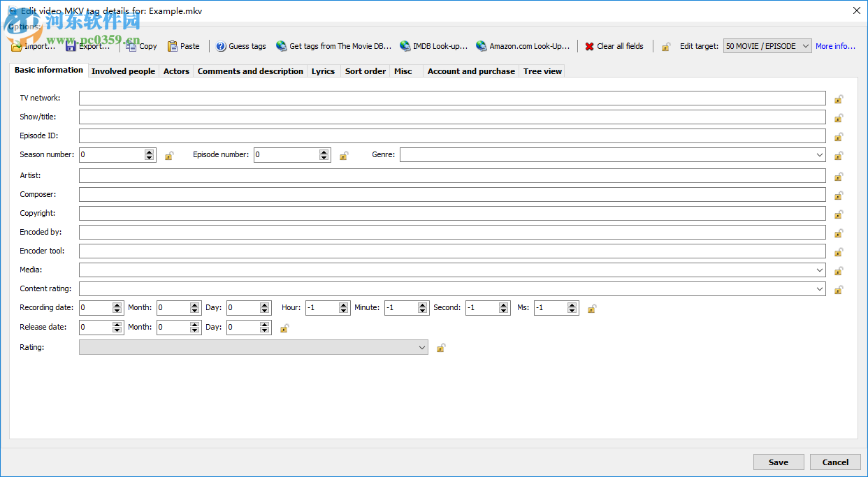The image size is (868, 477).
Task: Open IMDB Look-up
Action: tap(434, 45)
